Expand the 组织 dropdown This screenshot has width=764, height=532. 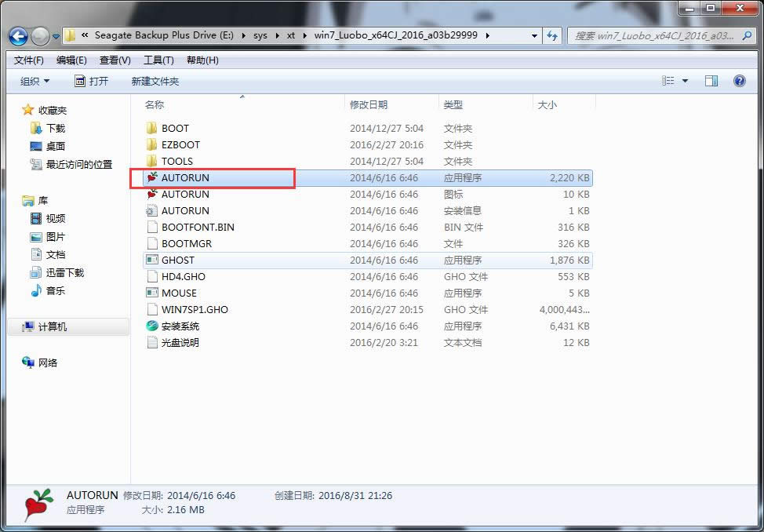(32, 80)
